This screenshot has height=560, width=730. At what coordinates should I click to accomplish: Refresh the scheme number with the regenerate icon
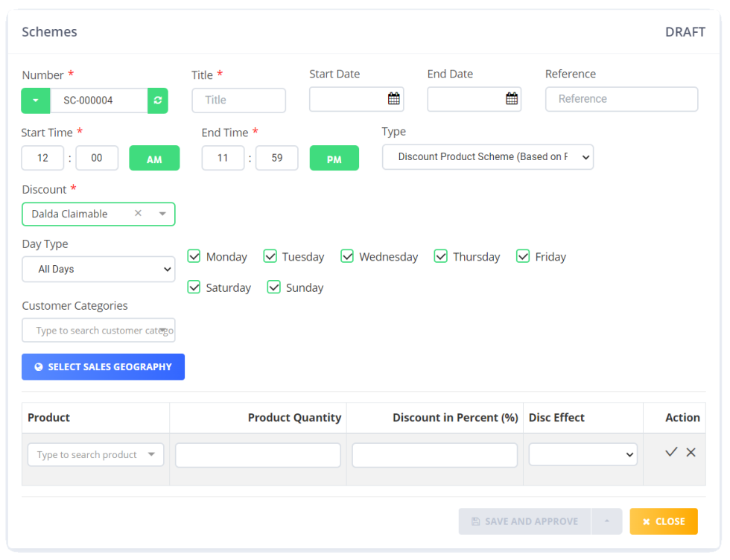[159, 99]
